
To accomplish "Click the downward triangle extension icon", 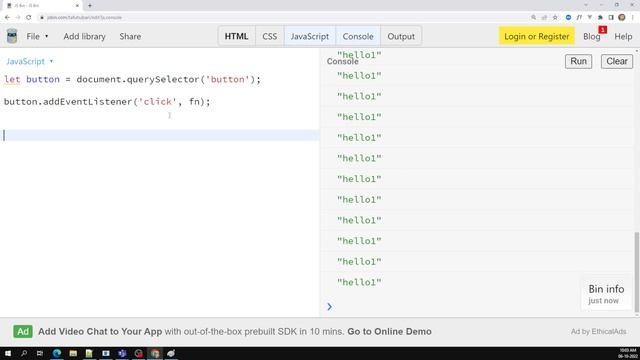I will 590,18.
